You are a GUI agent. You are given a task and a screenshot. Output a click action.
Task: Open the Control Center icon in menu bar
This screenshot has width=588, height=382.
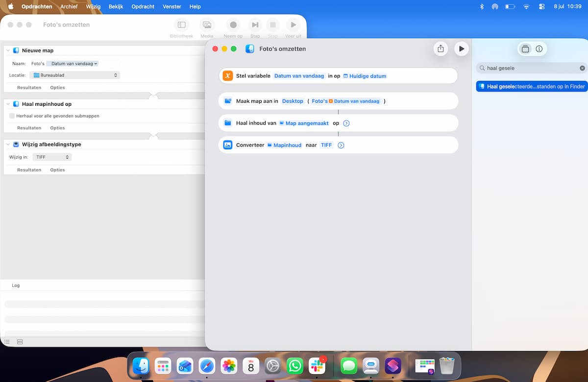(x=541, y=7)
